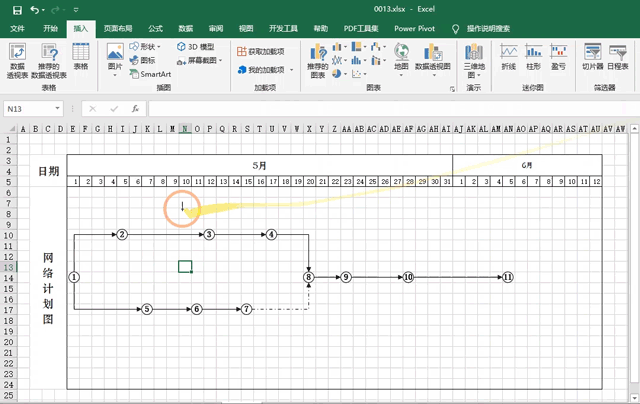Switch to the 开始 ribbon tab
Viewport: 640px width, 404px height.
pos(50,29)
